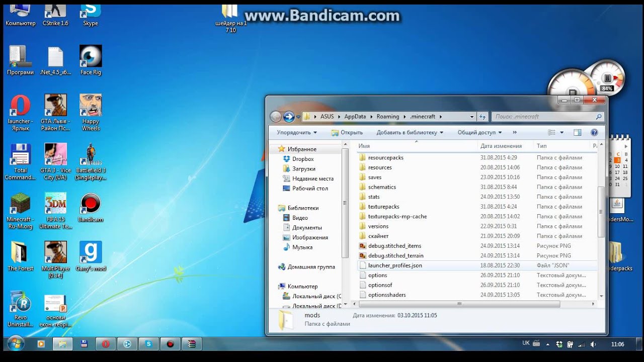
Task: Open The Forest folder icon
Action: [x=20, y=256]
